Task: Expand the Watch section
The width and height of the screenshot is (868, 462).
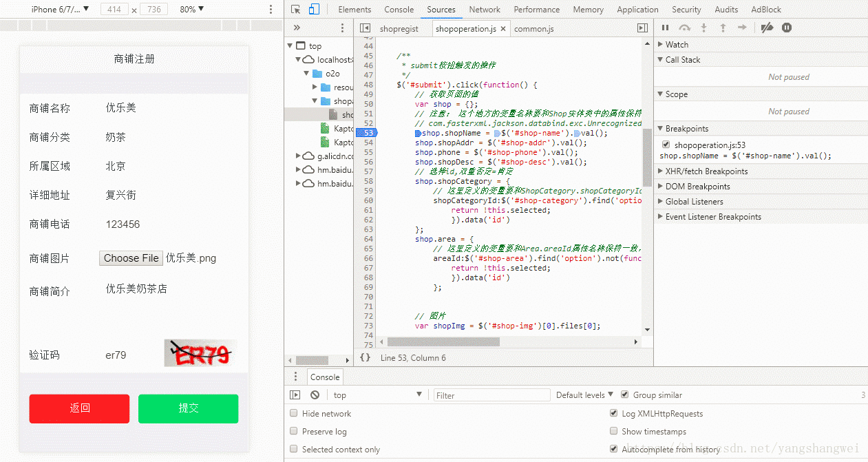Action: [x=677, y=45]
